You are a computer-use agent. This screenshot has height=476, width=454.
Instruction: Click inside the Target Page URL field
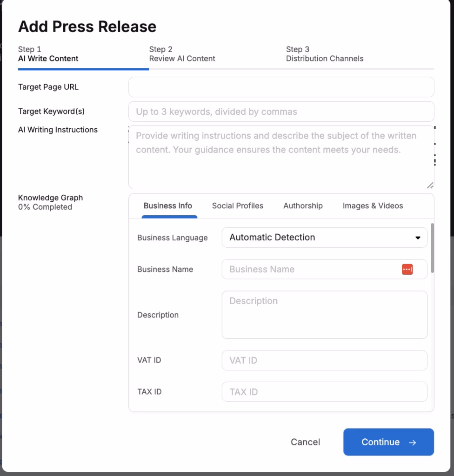[281, 87]
